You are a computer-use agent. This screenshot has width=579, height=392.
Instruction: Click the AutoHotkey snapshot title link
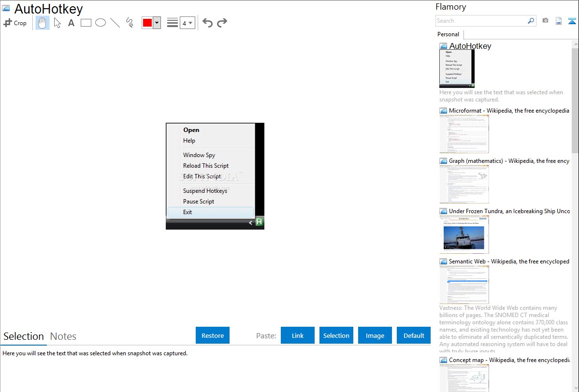(x=470, y=46)
